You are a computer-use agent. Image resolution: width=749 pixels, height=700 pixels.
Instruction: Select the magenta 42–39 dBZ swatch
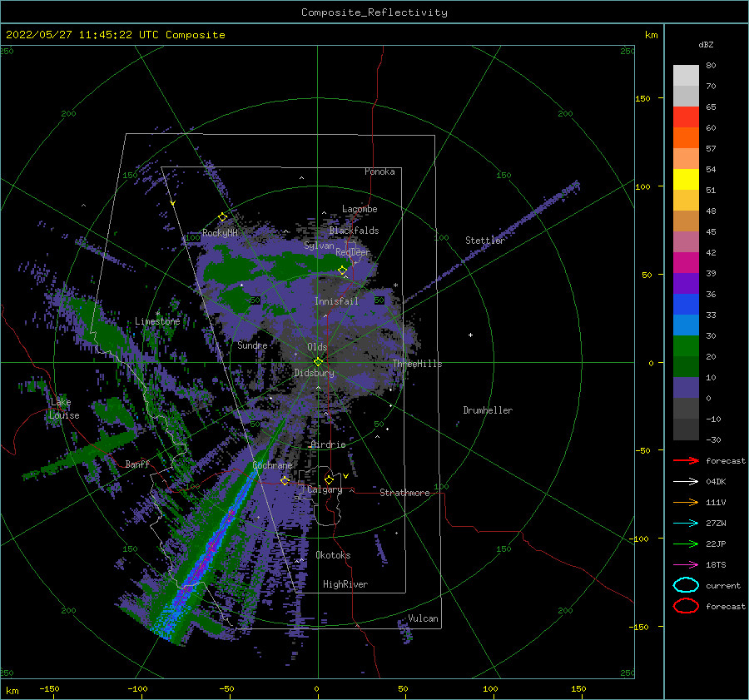click(x=686, y=263)
